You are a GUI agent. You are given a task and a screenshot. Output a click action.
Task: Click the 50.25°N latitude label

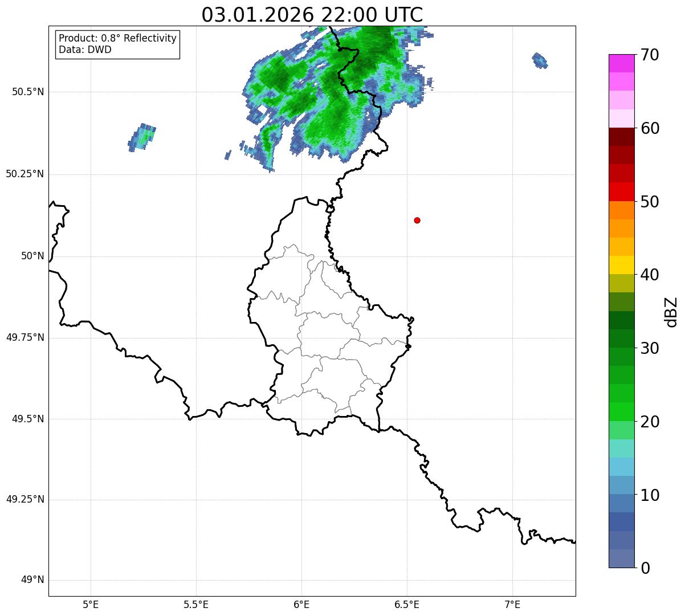point(25,174)
